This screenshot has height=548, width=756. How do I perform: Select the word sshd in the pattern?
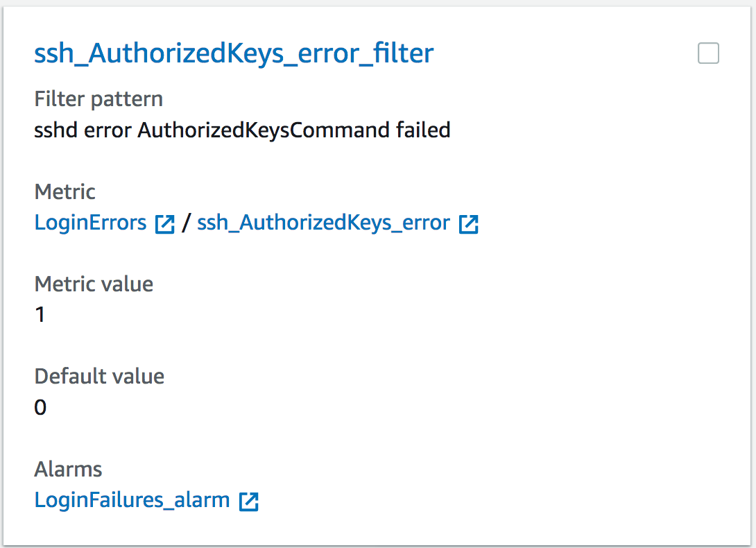(x=56, y=130)
